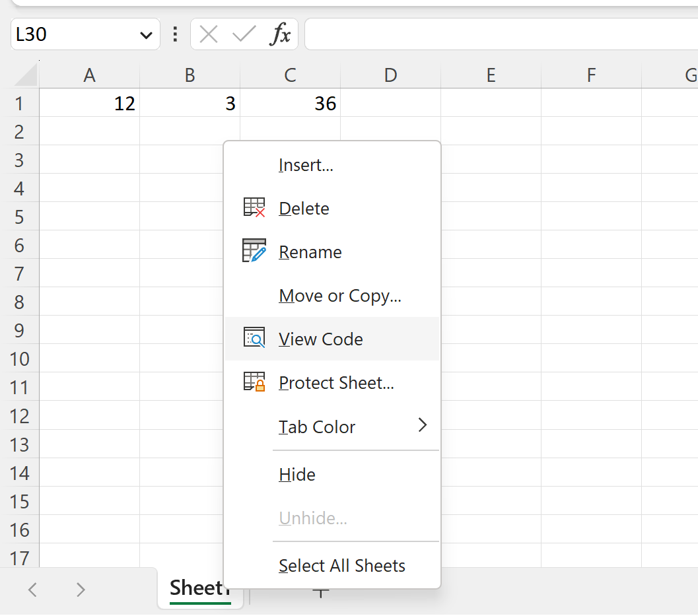698x616 pixels.
Task: Hide the current worksheet
Action: [x=297, y=474]
